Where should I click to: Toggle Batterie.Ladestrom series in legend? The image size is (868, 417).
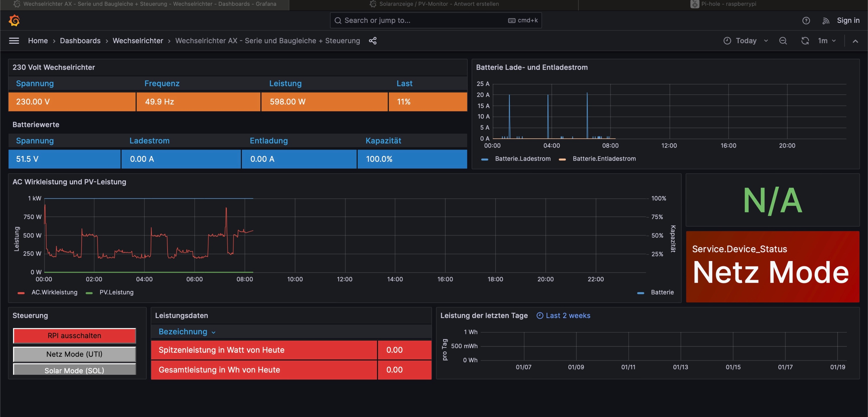pyautogui.click(x=522, y=159)
